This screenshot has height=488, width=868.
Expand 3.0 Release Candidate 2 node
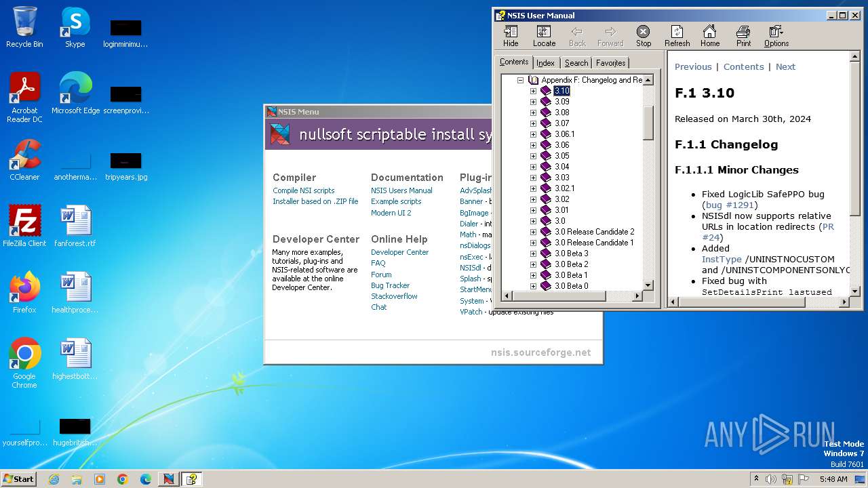[x=533, y=232]
